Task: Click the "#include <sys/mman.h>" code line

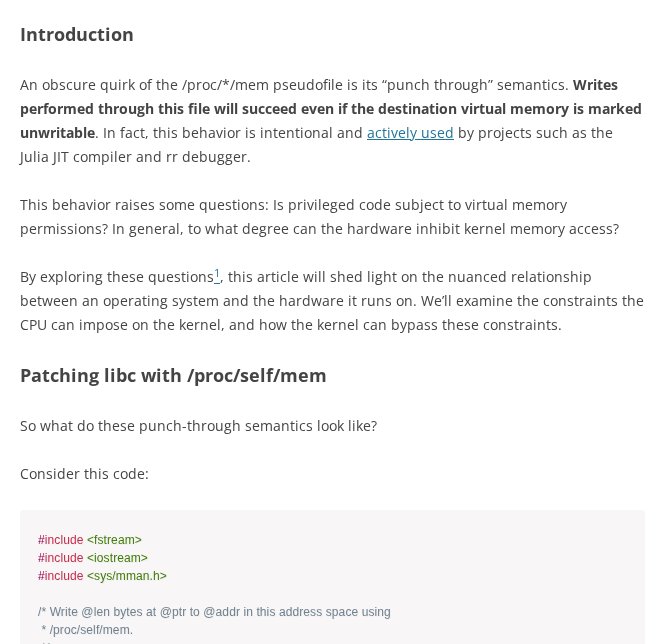Action: [x=102, y=576]
